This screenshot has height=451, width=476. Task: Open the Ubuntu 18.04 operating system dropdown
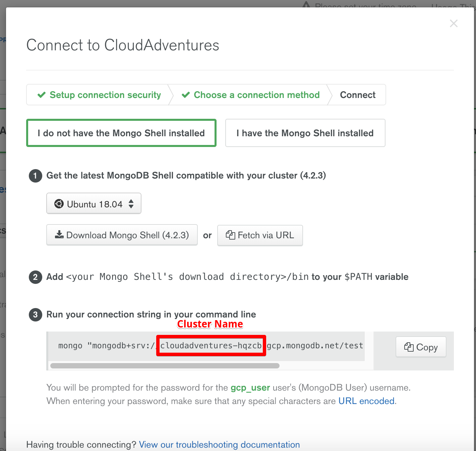(x=94, y=204)
